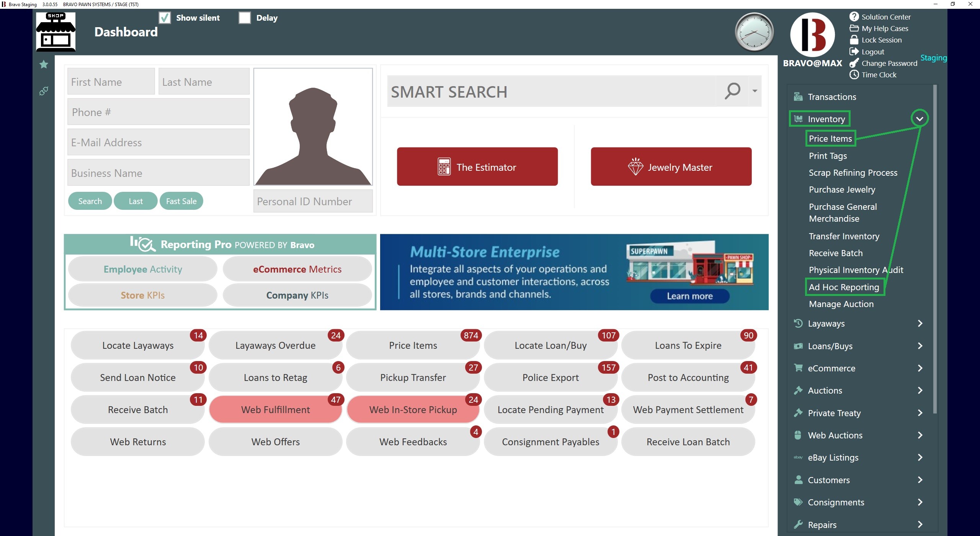Screen dimensions: 980x536
Task: Click the Personal ID Number field
Action: 313,201
